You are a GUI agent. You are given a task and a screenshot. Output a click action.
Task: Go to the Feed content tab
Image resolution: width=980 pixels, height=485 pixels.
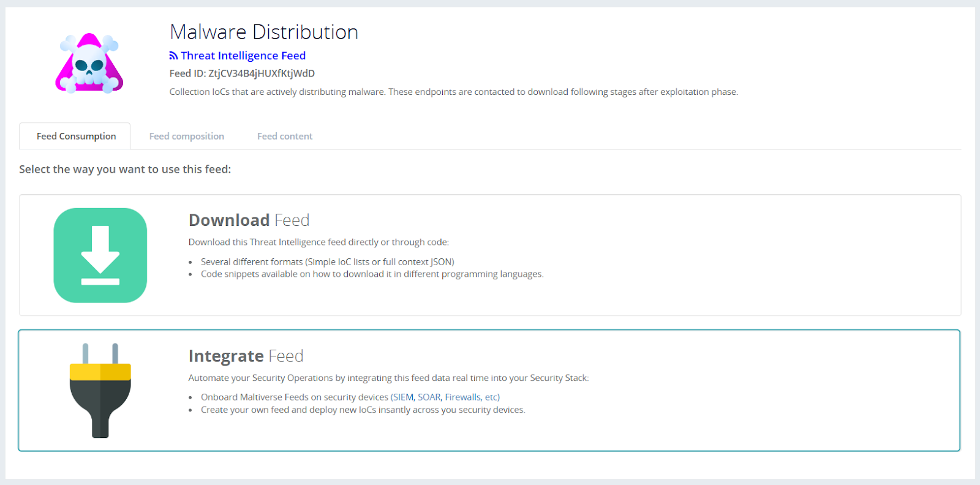click(x=284, y=136)
